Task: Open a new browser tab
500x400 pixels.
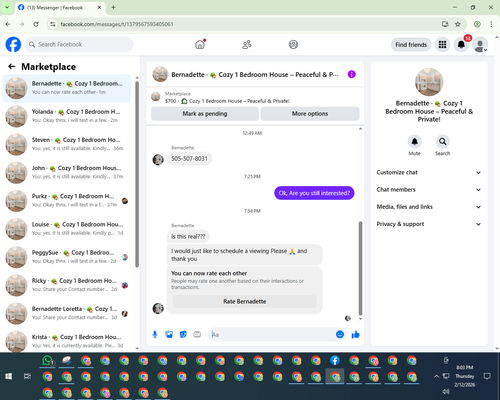Action: coord(113,7)
